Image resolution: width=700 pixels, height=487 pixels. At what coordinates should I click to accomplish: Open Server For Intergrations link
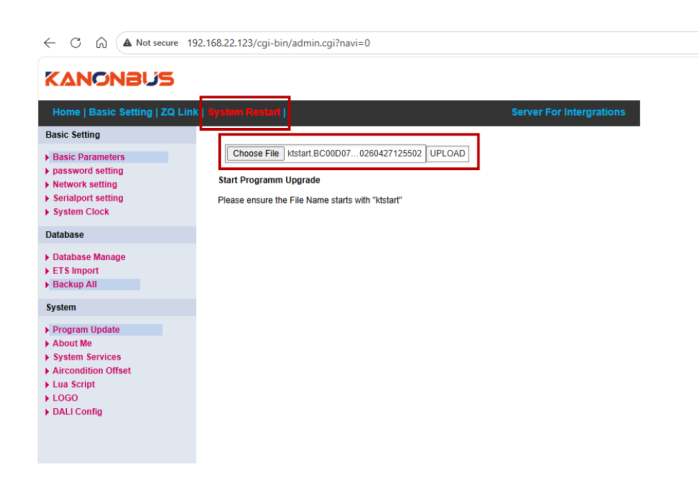pos(568,112)
